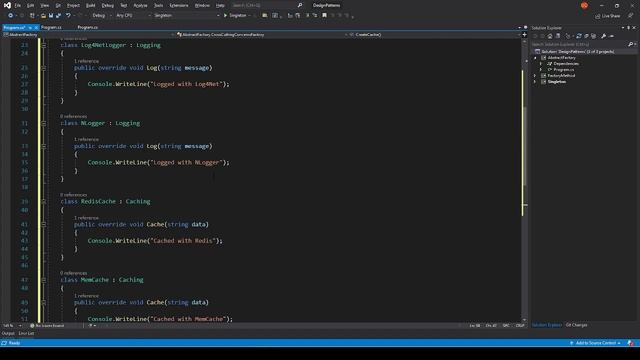Image resolution: width=640 pixels, height=360 pixels.
Task: Open the Debug menu
Action: point(108,5)
